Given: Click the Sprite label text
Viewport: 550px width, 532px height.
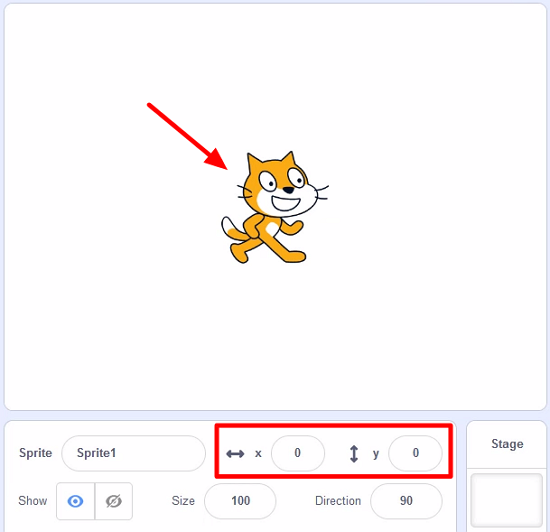Looking at the screenshot, I should (35, 453).
